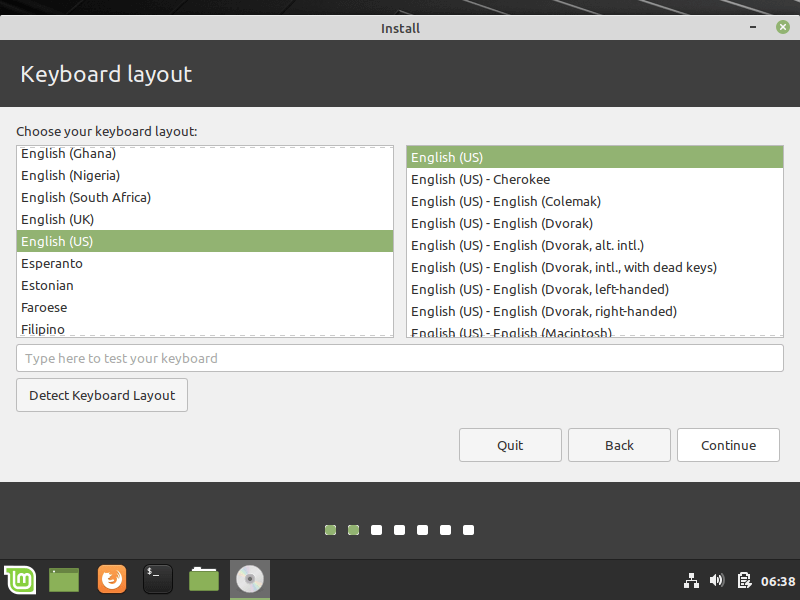The height and width of the screenshot is (600, 800).
Task: Launch Firefox from the taskbar
Action: point(111,579)
